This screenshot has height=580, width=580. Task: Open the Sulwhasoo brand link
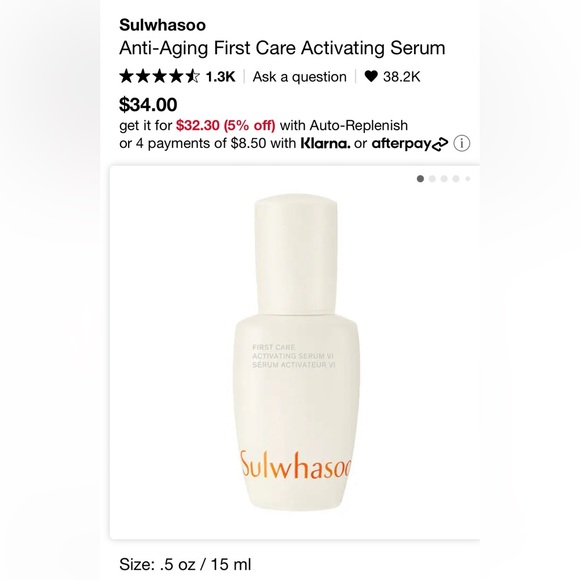click(x=162, y=25)
